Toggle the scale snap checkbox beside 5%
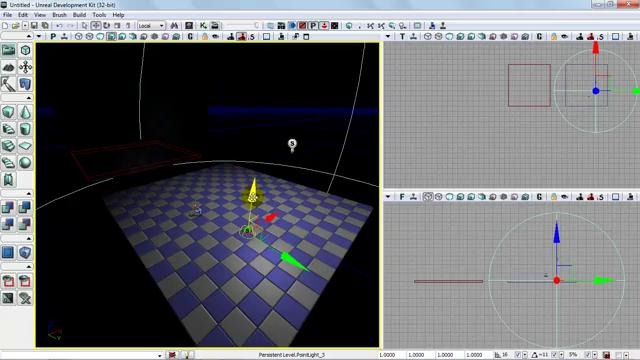Image resolution: width=640 pixels, height=360 pixels. pos(587,355)
